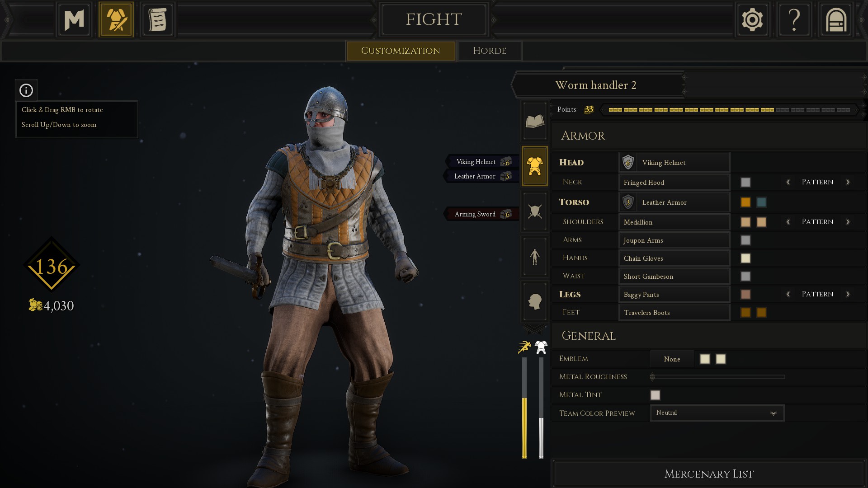868x488 pixels.
Task: Open the perks book sidebar icon
Action: click(x=535, y=121)
